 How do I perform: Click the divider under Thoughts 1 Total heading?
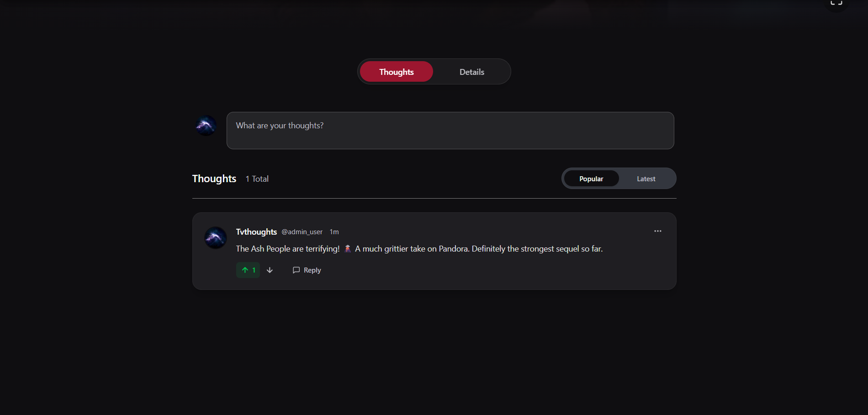(x=434, y=199)
